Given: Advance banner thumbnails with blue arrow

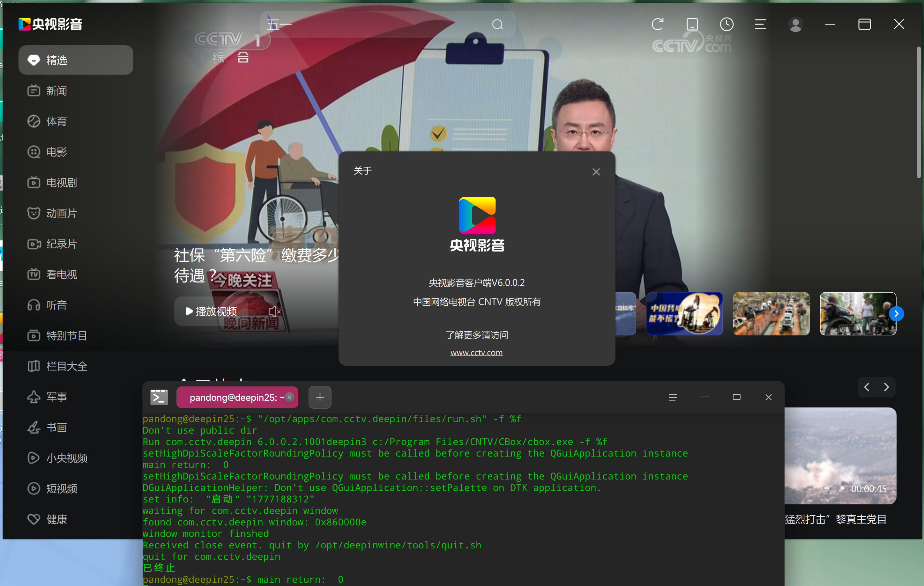Looking at the screenshot, I should (x=896, y=314).
